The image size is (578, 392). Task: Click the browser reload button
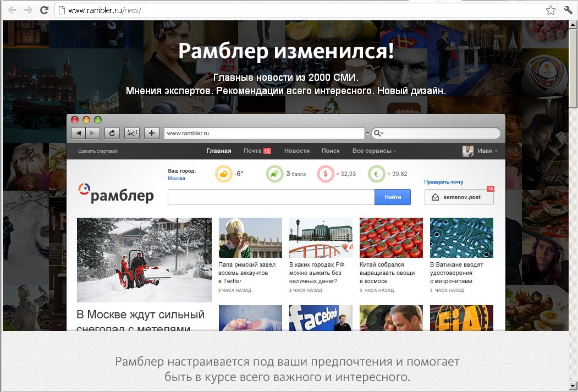tap(44, 10)
